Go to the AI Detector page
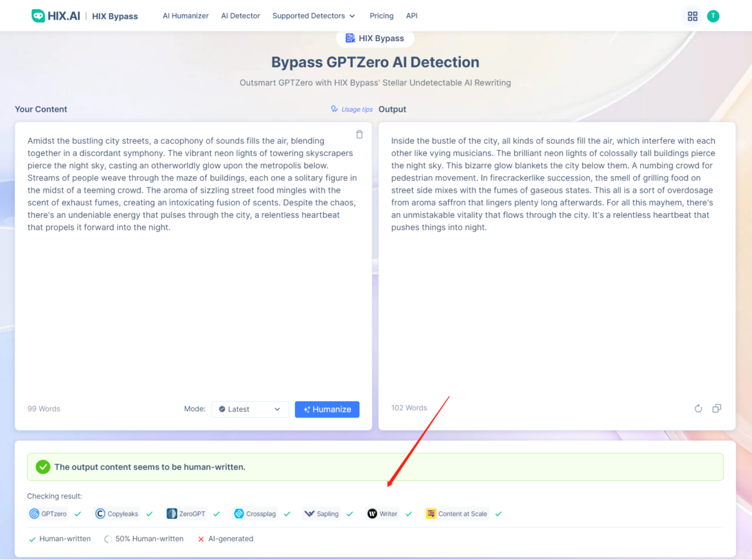Image resolution: width=752 pixels, height=560 pixels. pos(240,16)
